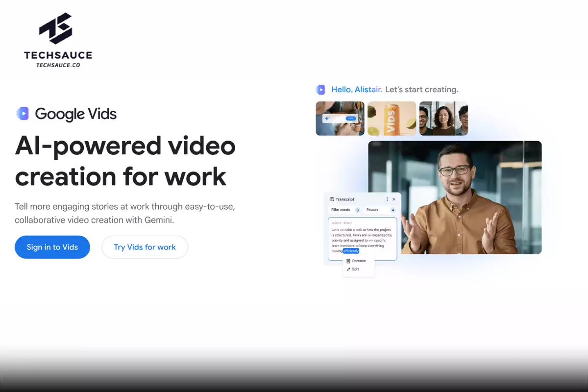Open the orange VIDS can thumbnail

pos(392,118)
